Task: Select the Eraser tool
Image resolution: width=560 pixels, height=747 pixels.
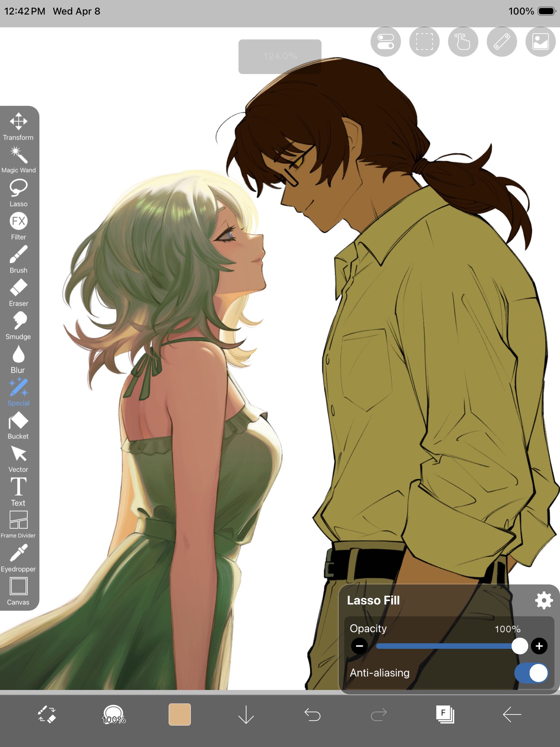Action: 18,293
